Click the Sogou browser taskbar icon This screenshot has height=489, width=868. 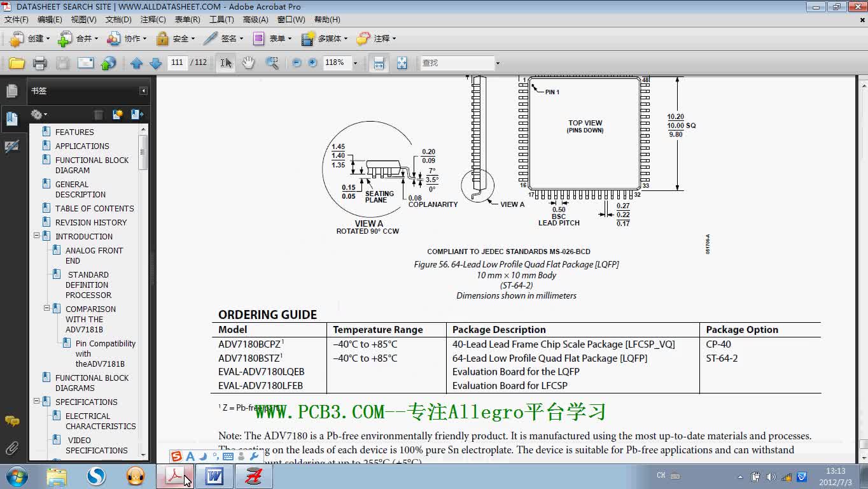96,476
